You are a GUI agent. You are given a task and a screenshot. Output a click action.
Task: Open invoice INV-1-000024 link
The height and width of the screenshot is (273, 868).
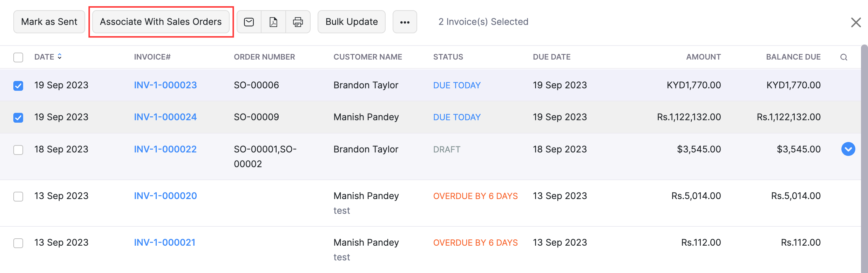point(165,117)
